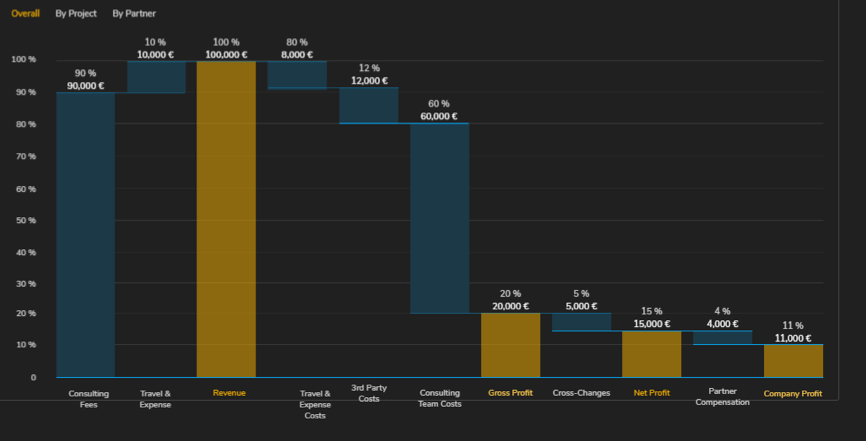
Task: Select the By Partner tab
Action: coord(134,14)
